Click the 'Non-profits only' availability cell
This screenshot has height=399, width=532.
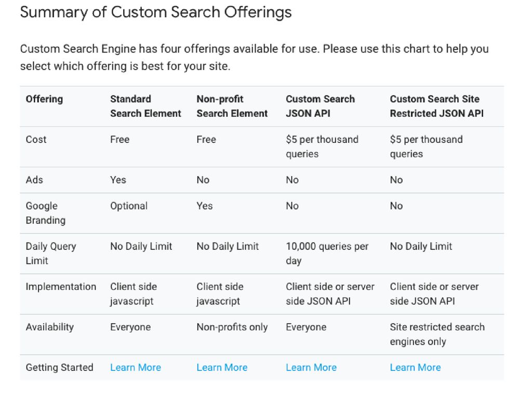(x=232, y=327)
